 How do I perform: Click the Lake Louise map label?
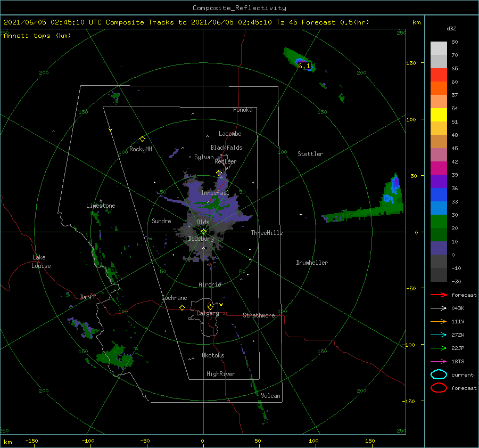(41, 262)
